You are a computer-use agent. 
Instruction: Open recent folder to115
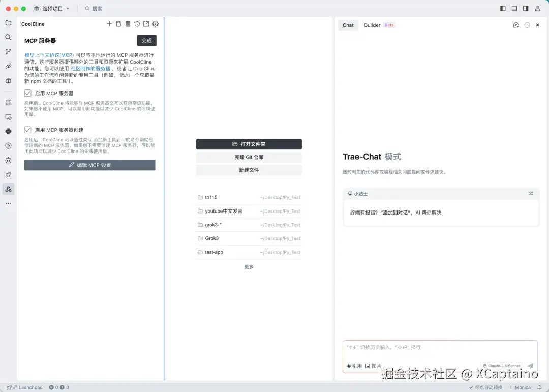(249, 197)
